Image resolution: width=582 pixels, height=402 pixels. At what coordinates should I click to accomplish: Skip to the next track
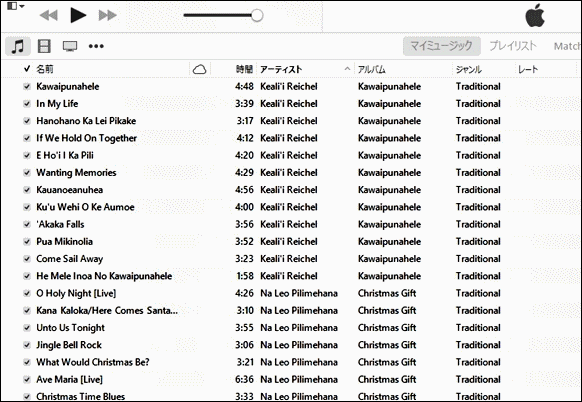[108, 15]
